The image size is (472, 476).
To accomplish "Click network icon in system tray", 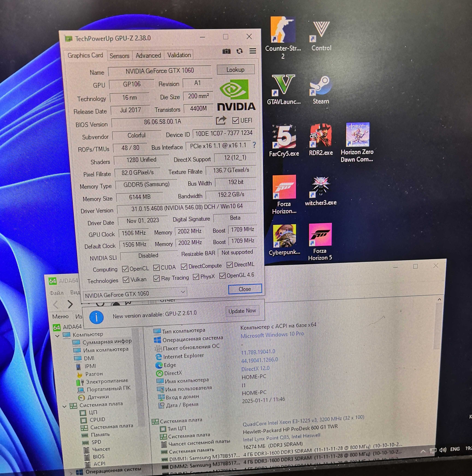I will (433, 451).
